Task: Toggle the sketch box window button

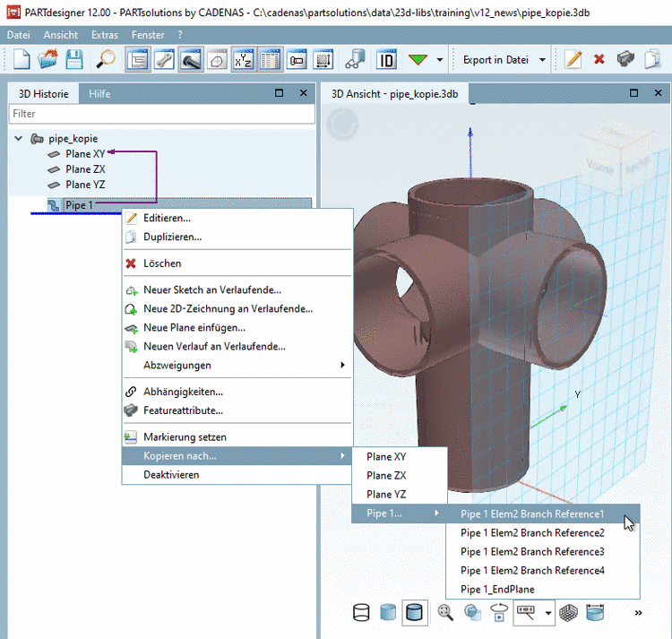Action: pyautogui.click(x=217, y=59)
